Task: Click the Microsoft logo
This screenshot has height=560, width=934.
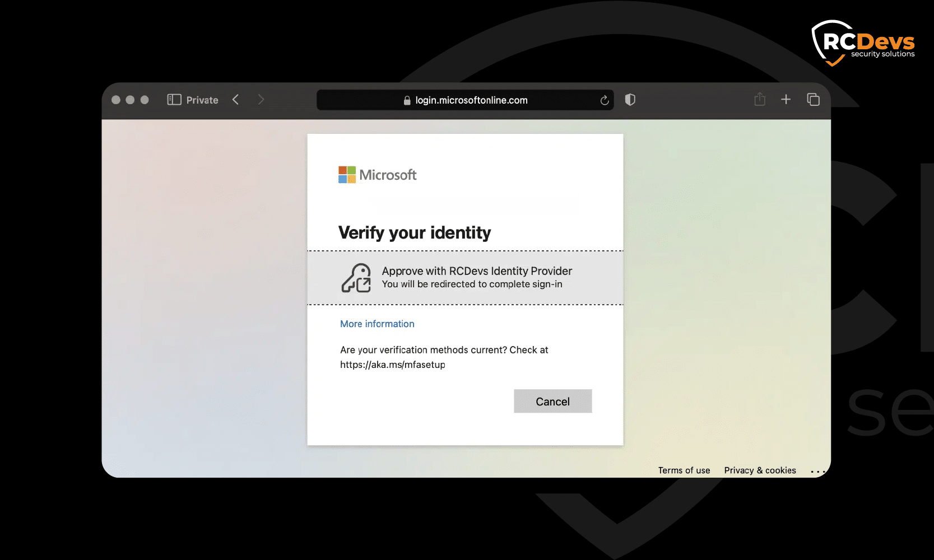Action: (x=378, y=175)
